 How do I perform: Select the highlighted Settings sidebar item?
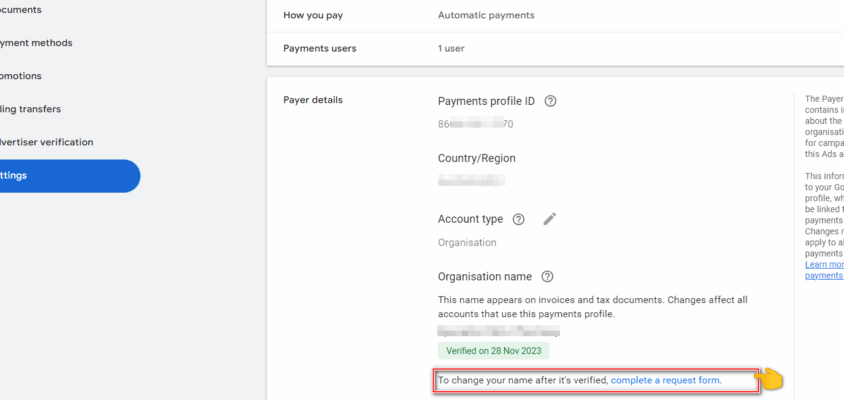coord(70,176)
